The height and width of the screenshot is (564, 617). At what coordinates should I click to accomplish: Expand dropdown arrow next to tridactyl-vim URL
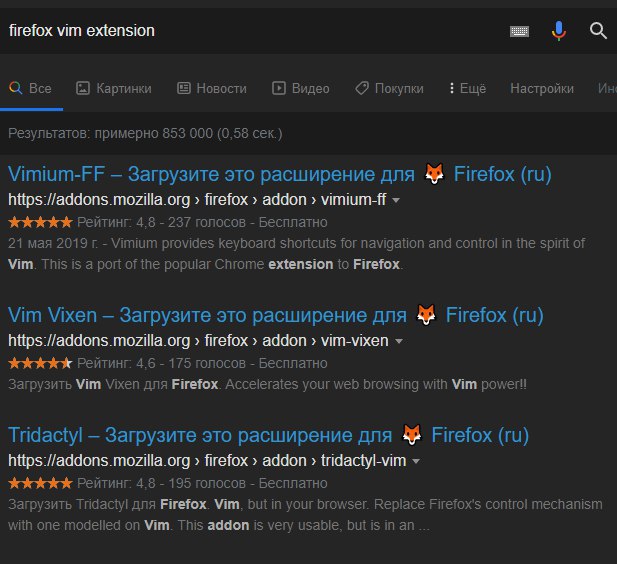pyautogui.click(x=416, y=461)
